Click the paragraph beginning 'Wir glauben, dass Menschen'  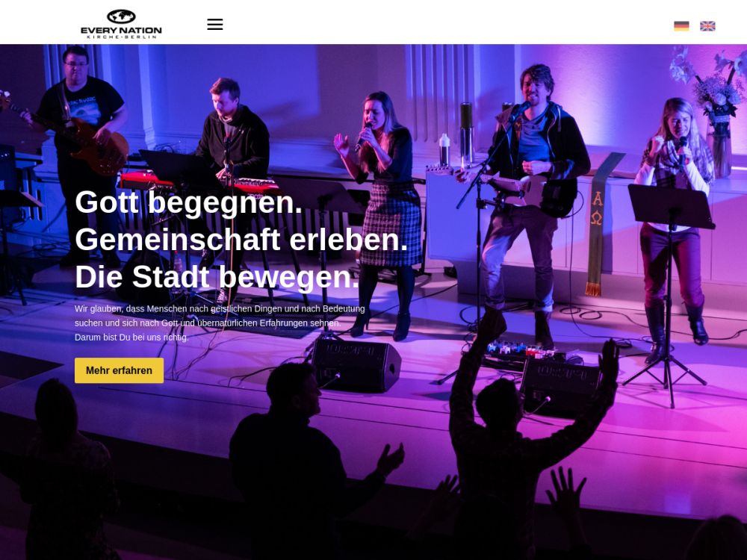click(220, 323)
